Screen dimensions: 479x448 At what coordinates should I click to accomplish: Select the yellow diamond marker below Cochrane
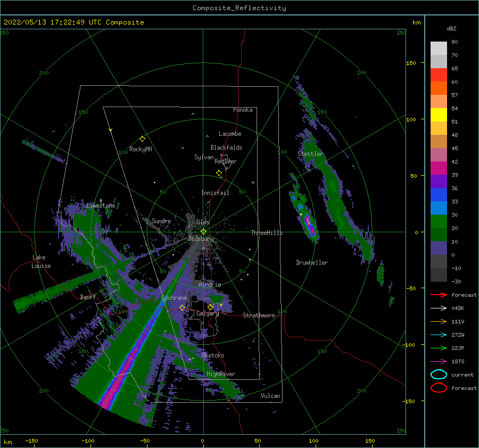pos(182,307)
